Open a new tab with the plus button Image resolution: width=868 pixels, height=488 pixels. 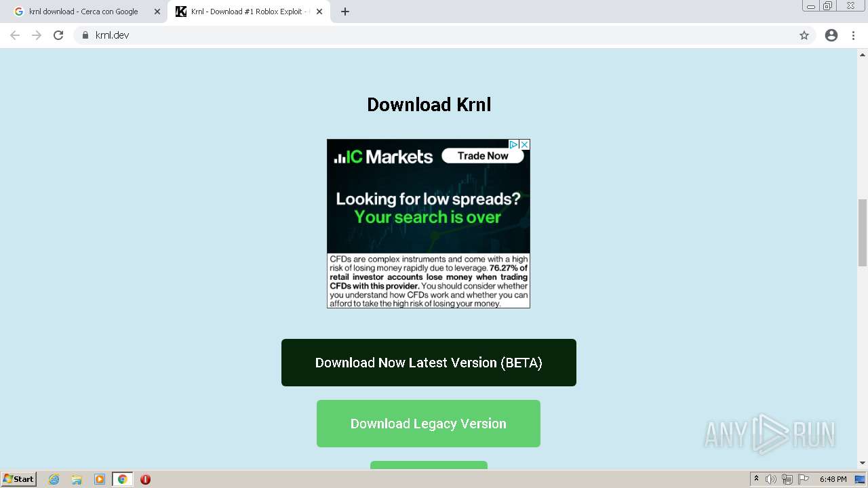click(x=345, y=12)
